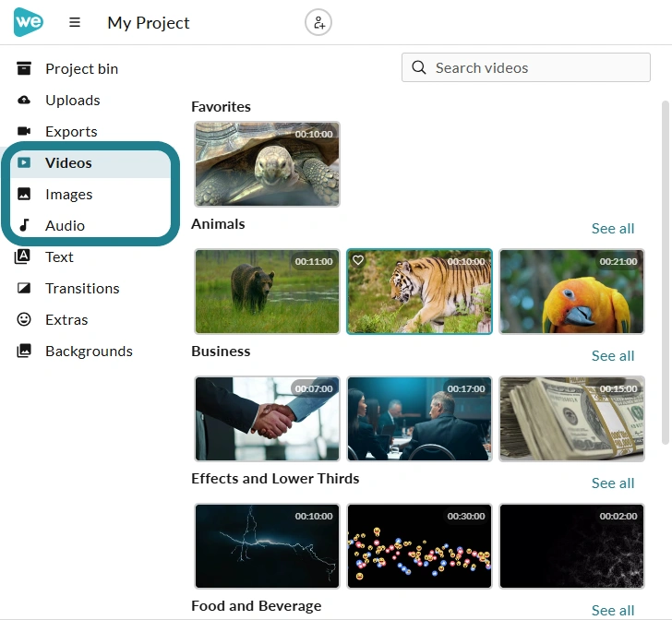
Task: Select the emoji reactions effect video
Action: click(419, 546)
